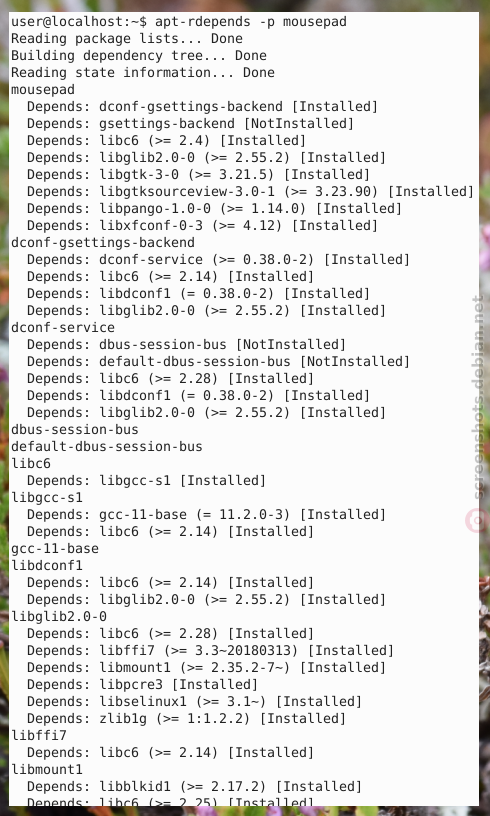
Task: Select the 'Reading package lists... Done' line
Action: [x=127, y=39]
